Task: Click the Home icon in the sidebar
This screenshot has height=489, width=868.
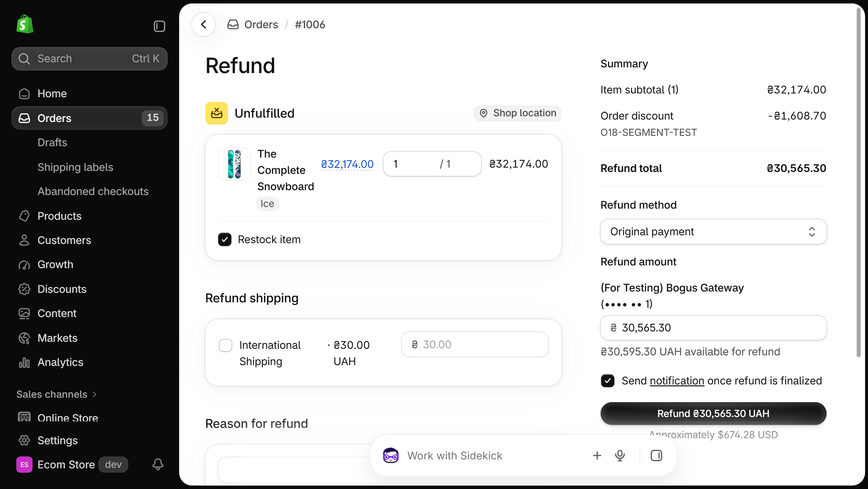Action: [x=24, y=94]
